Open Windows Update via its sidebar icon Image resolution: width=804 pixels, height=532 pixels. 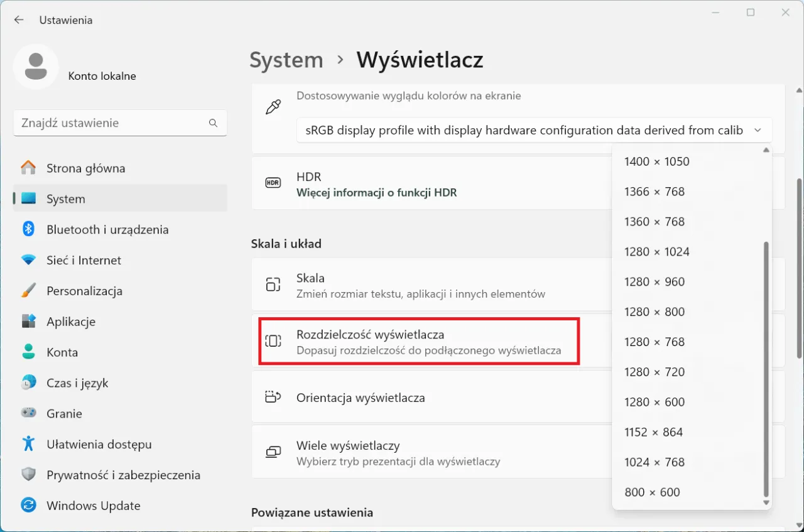tap(29, 506)
